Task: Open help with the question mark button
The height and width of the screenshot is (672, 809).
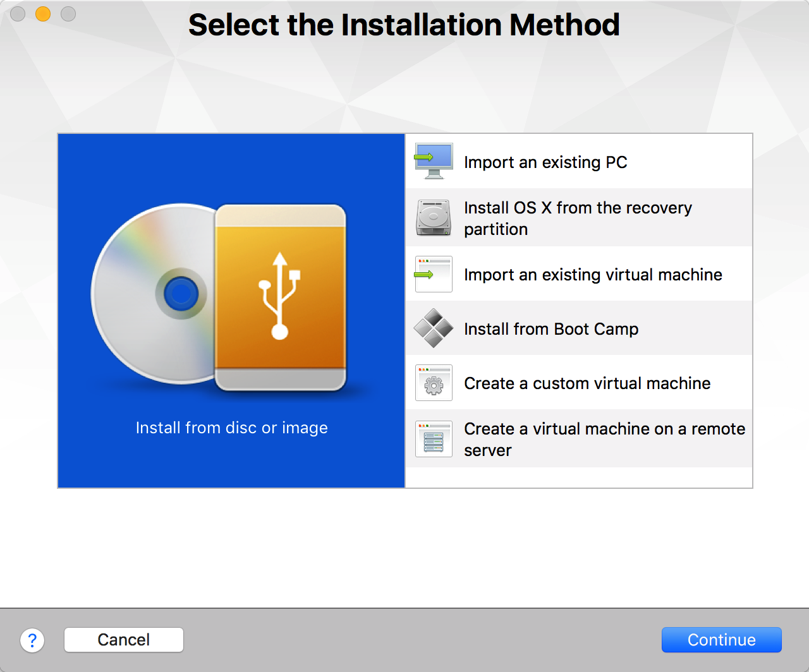Action: (32, 640)
